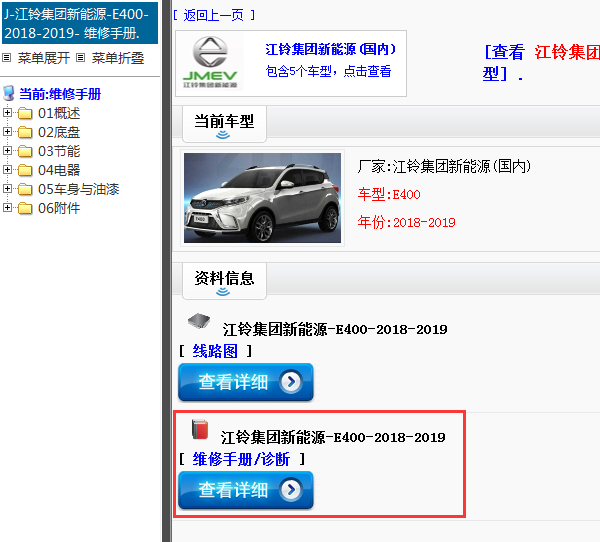
Task: Click the 菜单折叠 menu collapse option
Action: coord(118,58)
